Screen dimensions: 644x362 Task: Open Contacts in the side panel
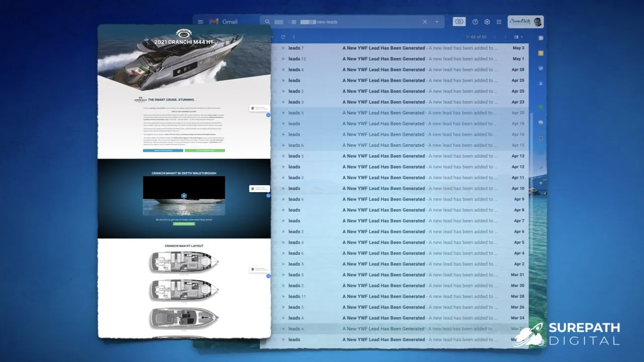541,83
